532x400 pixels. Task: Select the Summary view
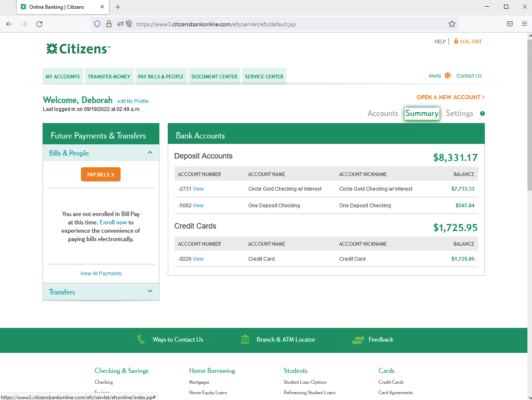pos(422,113)
